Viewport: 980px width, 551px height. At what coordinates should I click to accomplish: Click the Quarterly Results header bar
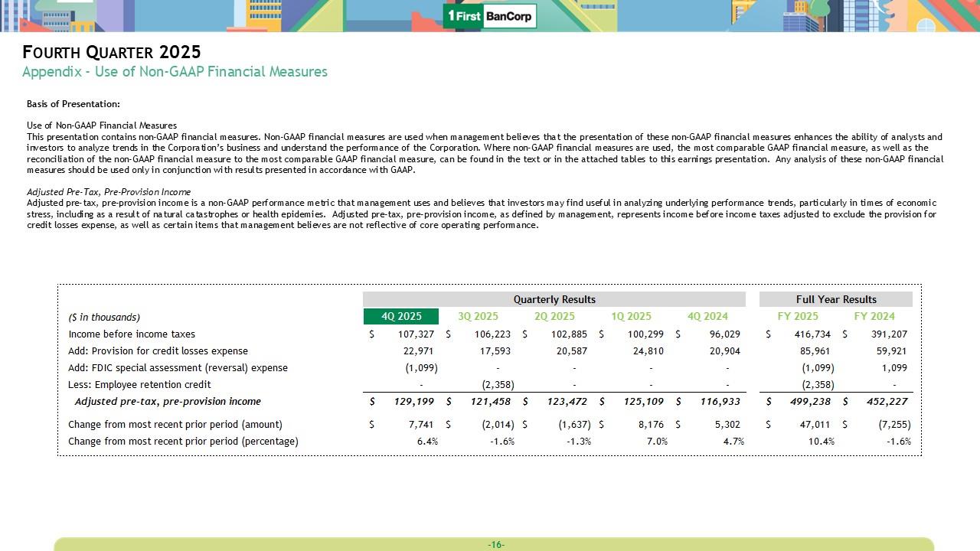pyautogui.click(x=554, y=299)
